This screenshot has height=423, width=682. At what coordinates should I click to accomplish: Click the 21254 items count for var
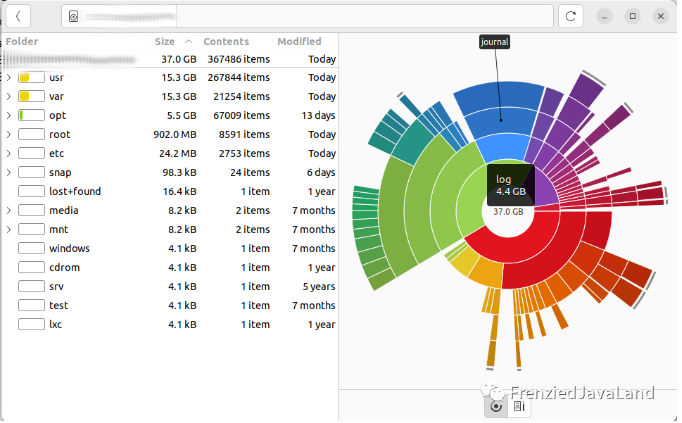click(241, 97)
